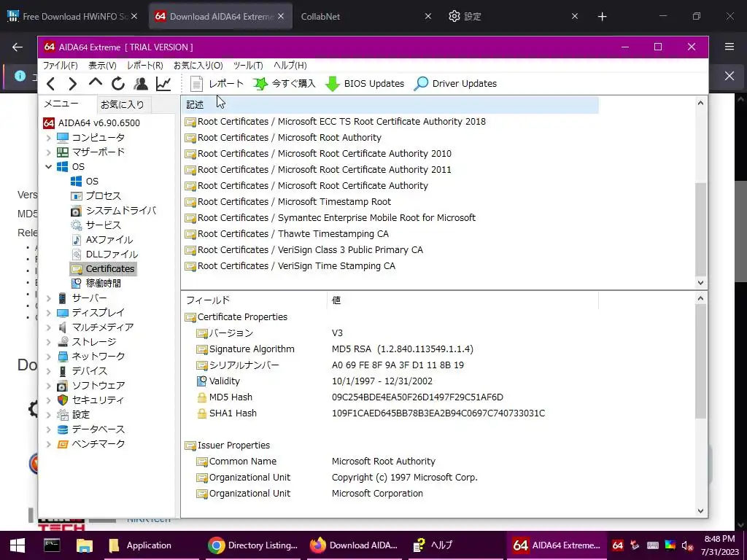Select Symantec Enterprise Mobile Root for Microsoft row
Viewport: 747px width, 560px height.
point(330,217)
